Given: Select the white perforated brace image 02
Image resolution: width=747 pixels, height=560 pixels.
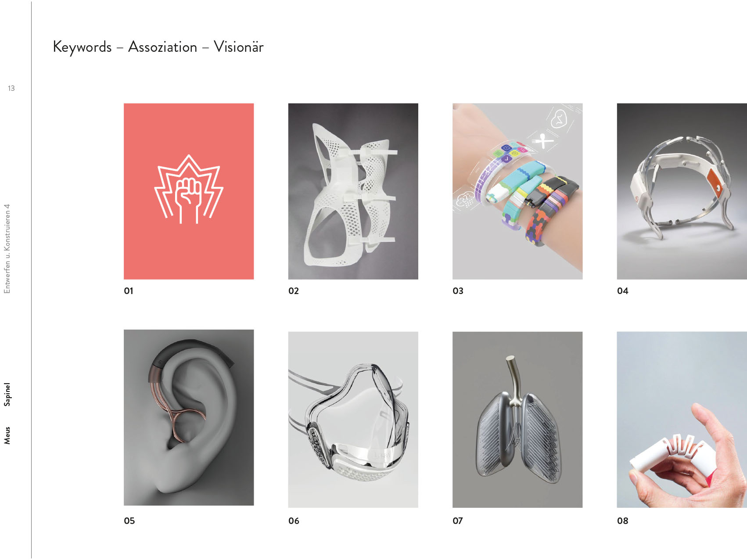Looking at the screenshot, I should coord(353,191).
